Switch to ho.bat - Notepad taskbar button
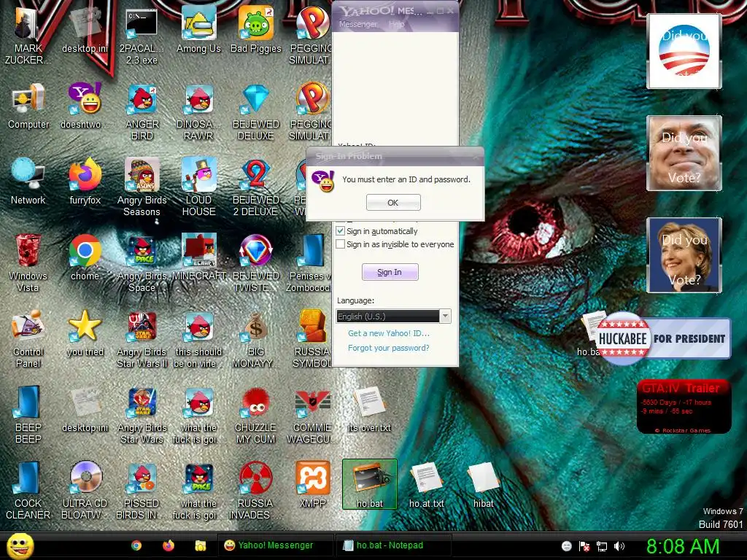 (x=393, y=545)
